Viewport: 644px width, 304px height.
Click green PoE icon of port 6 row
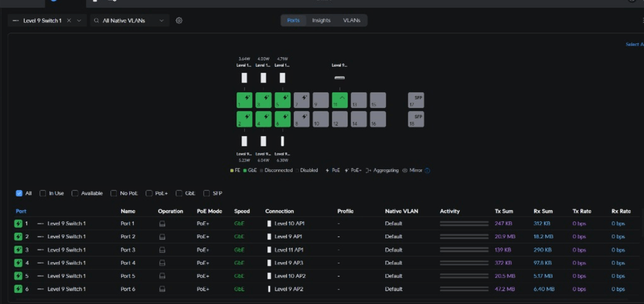(x=18, y=289)
